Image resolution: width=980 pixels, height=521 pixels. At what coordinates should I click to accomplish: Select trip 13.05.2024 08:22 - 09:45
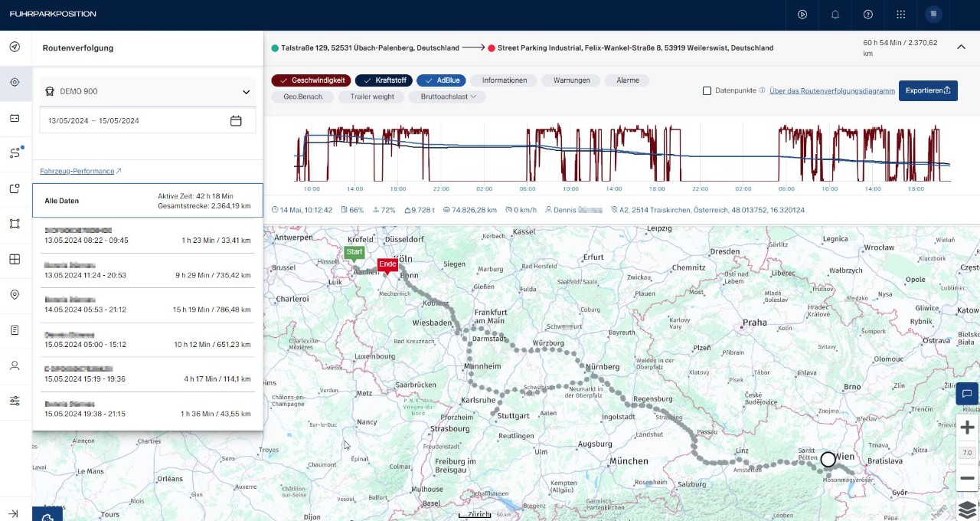click(x=148, y=235)
